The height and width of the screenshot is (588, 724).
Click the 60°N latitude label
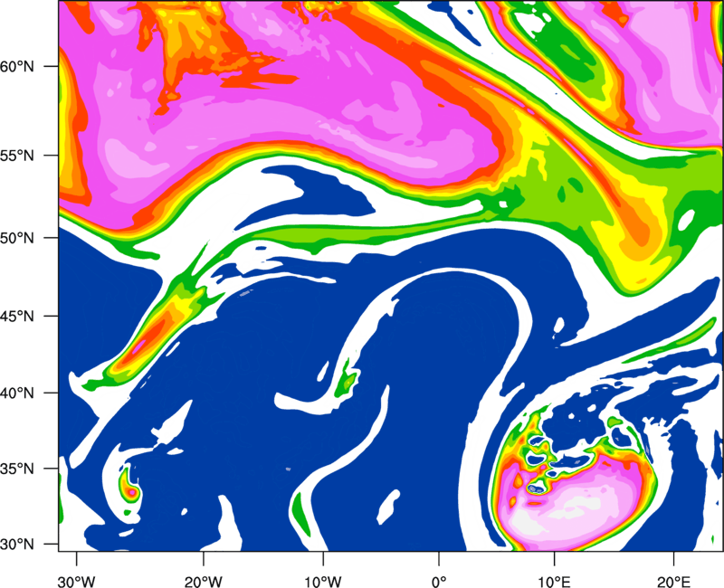16,66
